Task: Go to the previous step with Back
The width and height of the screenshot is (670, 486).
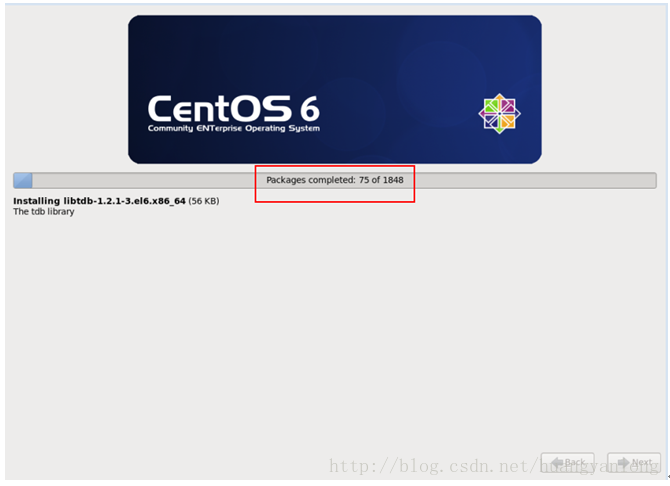Action: (x=567, y=462)
